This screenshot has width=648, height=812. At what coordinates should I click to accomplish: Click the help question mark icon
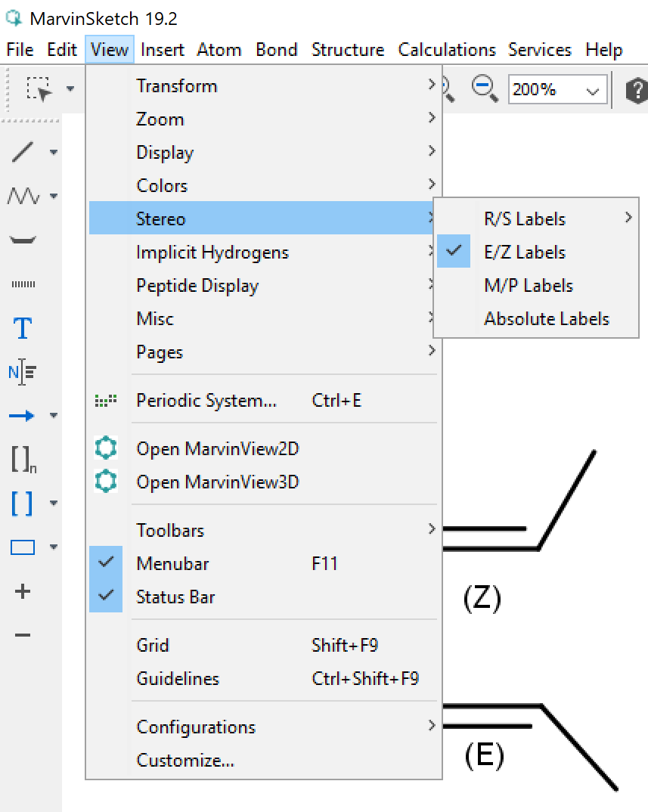[x=637, y=90]
